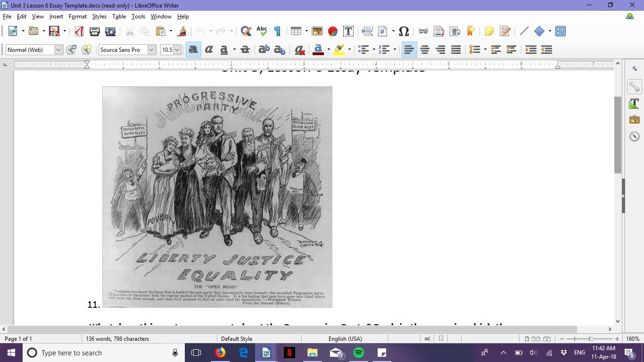The height and width of the screenshot is (362, 644).
Task: Click the Print document icon
Action: pos(95,32)
